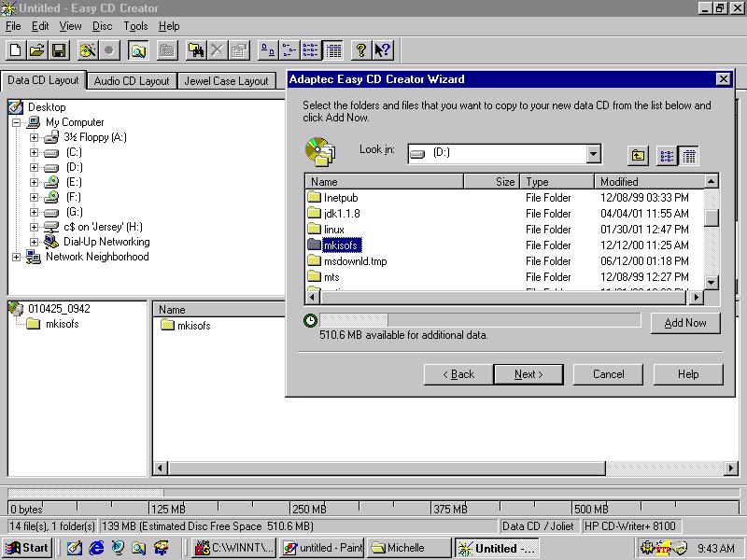Toggle the Explorer view toolbar button
Screen dimensions: 747x560
[138, 50]
